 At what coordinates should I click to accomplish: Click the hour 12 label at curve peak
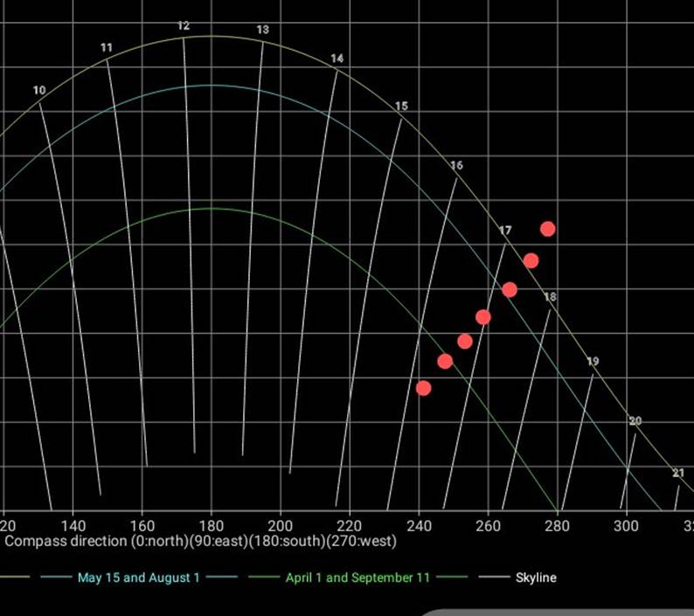tap(184, 26)
